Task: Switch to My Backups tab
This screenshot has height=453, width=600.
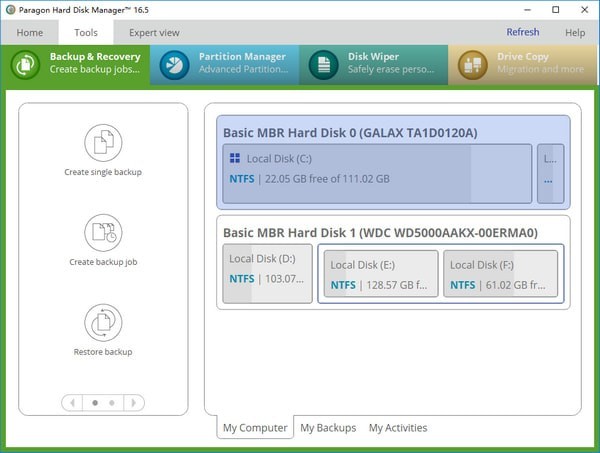Action: click(328, 427)
